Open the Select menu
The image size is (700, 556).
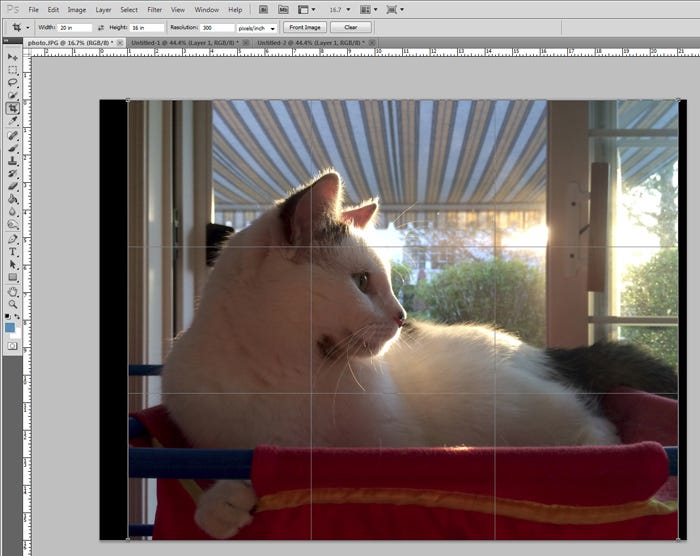click(x=129, y=9)
